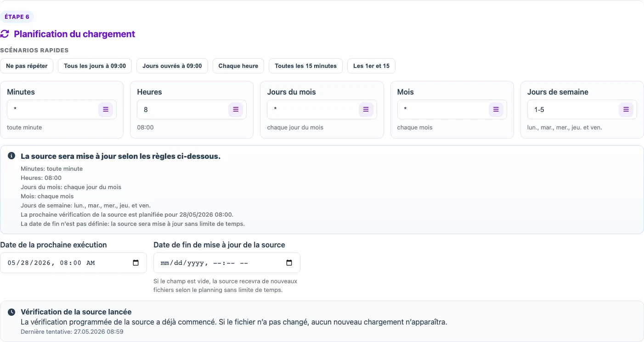The width and height of the screenshot is (644, 342).
Task: Open calendar picker for prochaine exécution date
Action: tap(136, 263)
